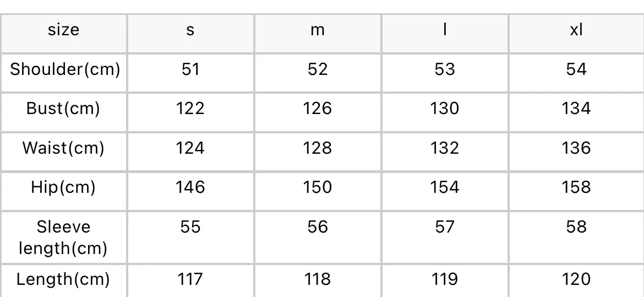This screenshot has height=297, width=644.
Task: Click the Waist(cm) row label
Action: (63, 148)
